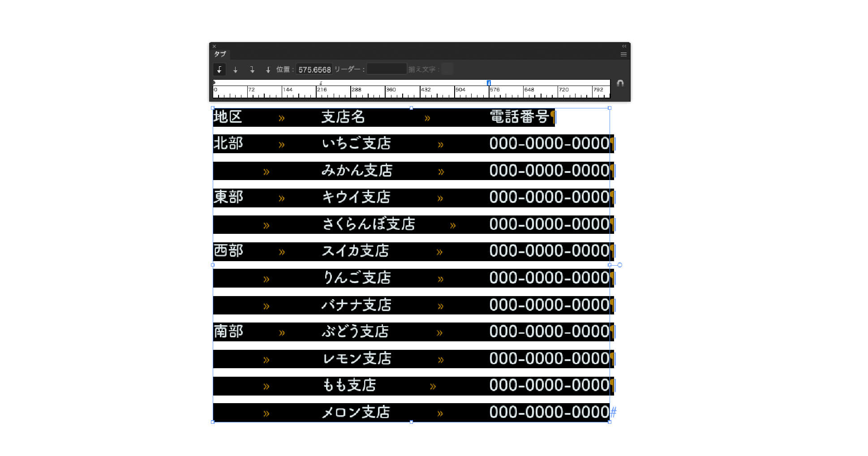Screen dimensions: 868x456
Task: Click the header text 支店名
Action: [344, 117]
